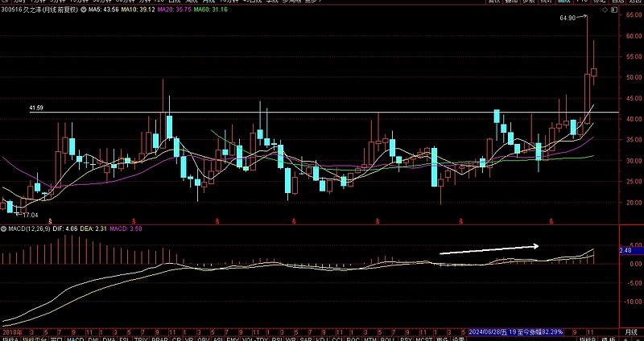Screen dimensions: 644x341
Task: Switch to the DMA indicator tab
Action: [109, 339]
